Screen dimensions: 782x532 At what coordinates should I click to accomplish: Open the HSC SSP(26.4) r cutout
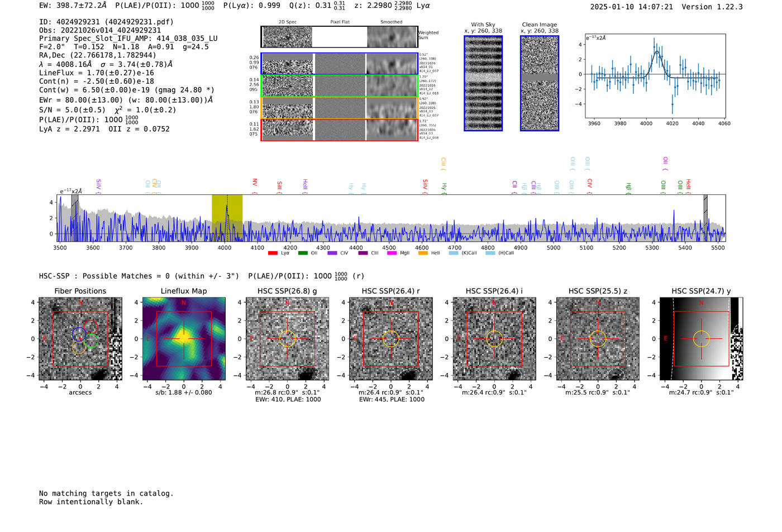[391, 339]
